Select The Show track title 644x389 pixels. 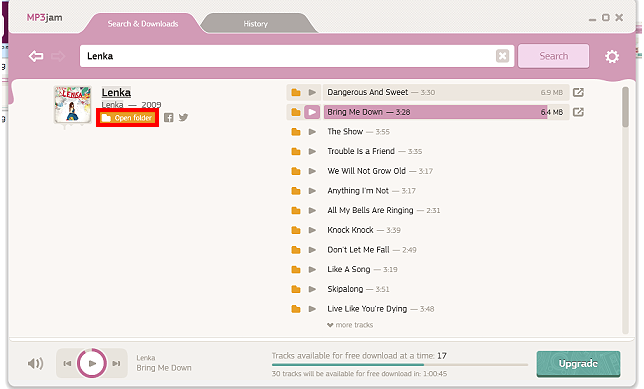pos(345,132)
